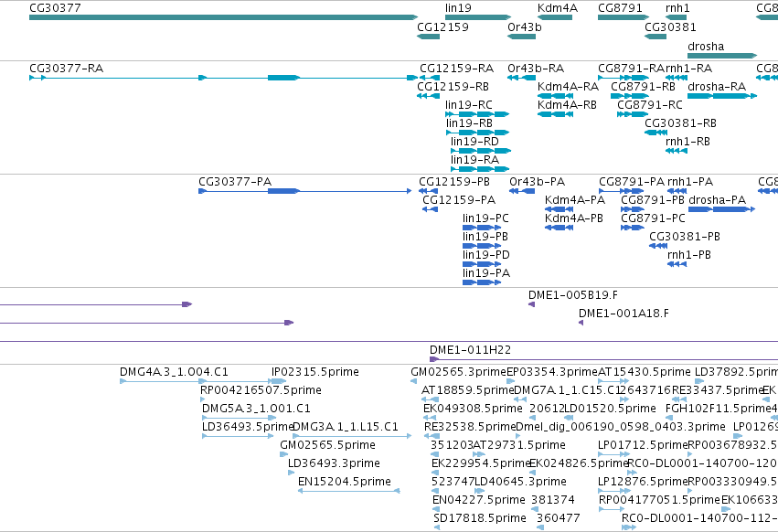The height and width of the screenshot is (532, 778).
Task: Click the LD36493.5prime EST label
Action: click(248, 427)
